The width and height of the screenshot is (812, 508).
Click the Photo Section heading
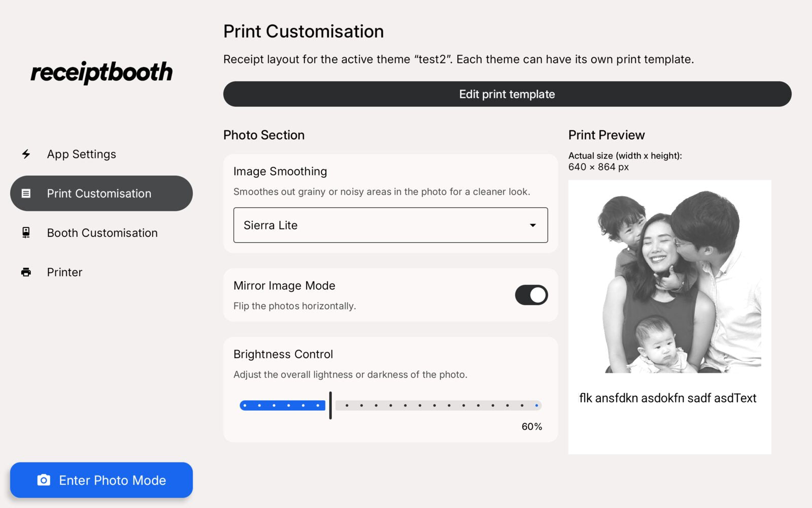click(x=264, y=135)
